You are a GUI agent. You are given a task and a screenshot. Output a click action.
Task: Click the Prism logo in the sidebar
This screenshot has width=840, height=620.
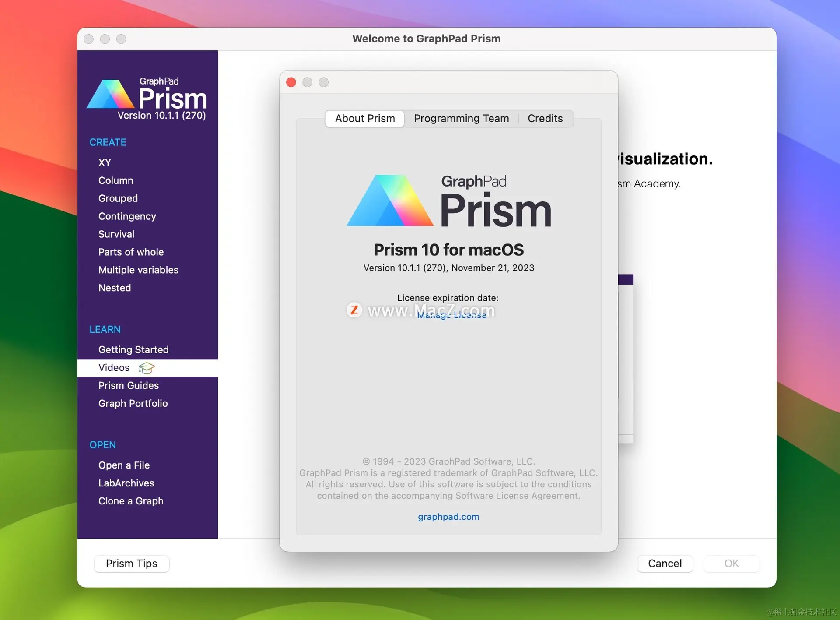[x=147, y=93]
